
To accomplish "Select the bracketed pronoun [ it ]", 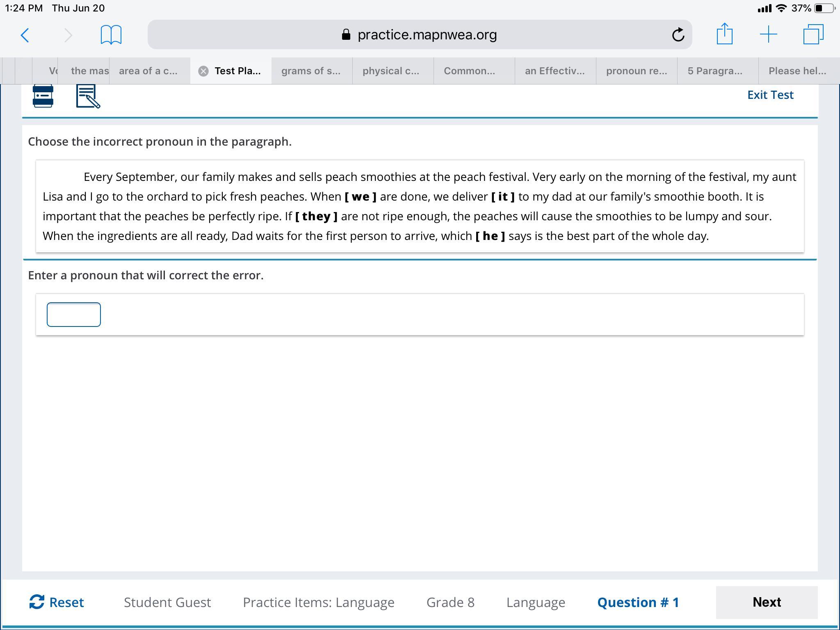I will coord(503,197).
